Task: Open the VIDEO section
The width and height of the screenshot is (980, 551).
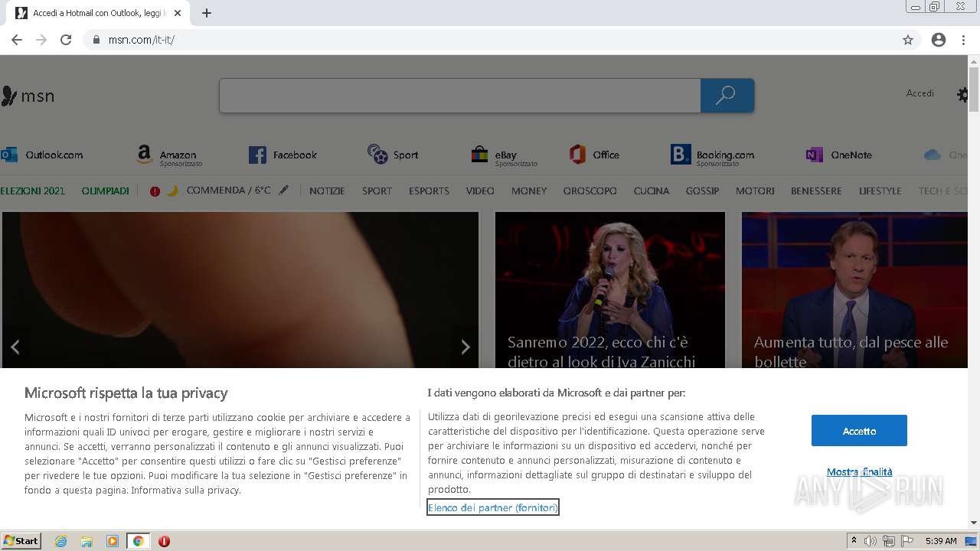Action: click(480, 191)
